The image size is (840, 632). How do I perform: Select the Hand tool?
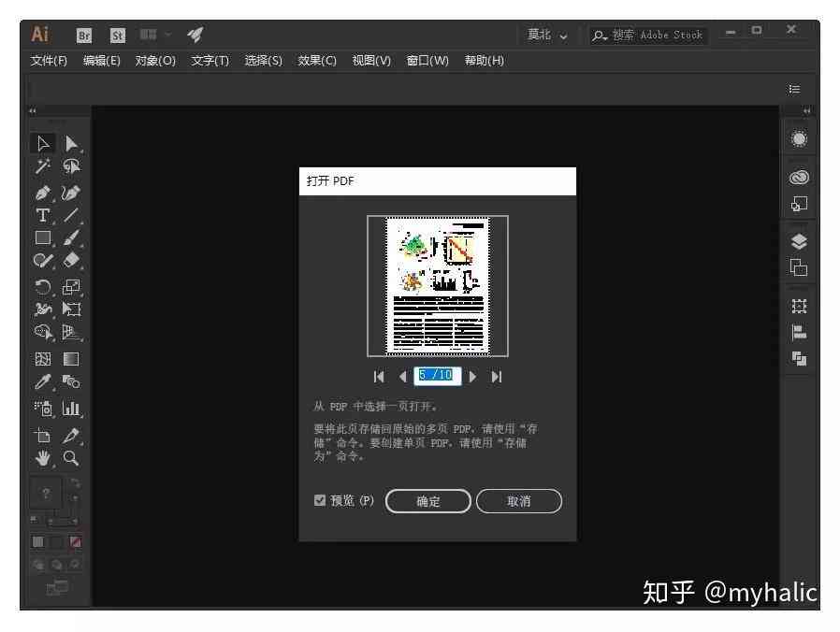[43, 458]
